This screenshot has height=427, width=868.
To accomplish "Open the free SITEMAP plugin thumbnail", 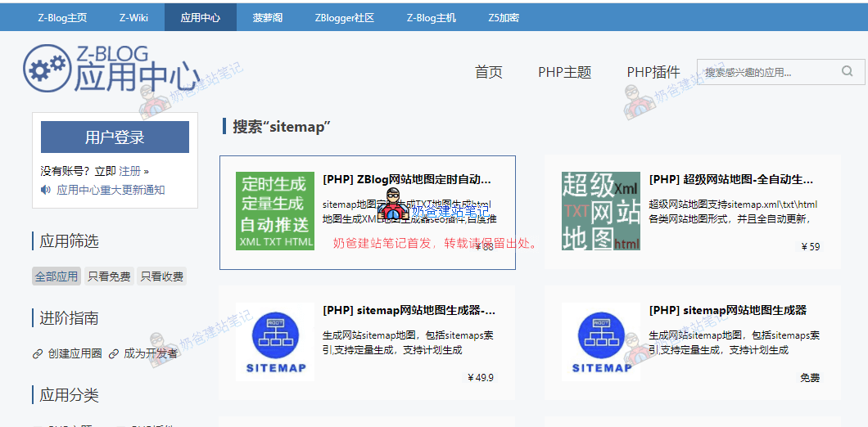I will [600, 342].
